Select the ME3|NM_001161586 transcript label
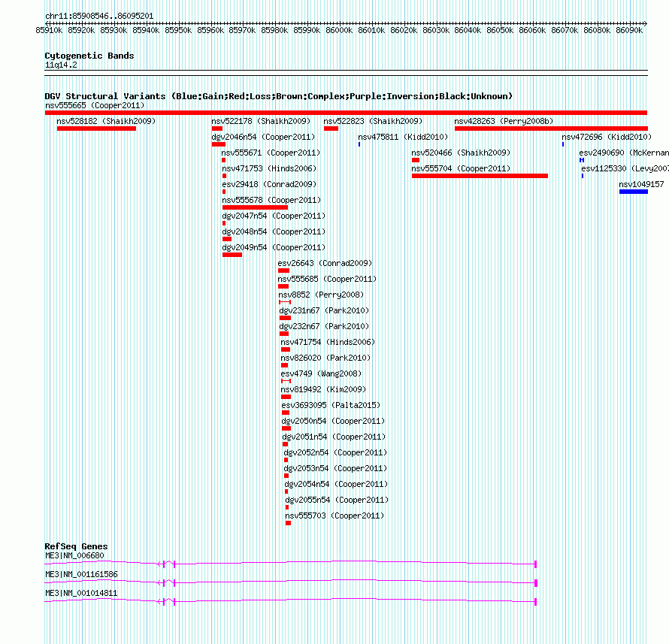This screenshot has width=669, height=644. point(81,574)
